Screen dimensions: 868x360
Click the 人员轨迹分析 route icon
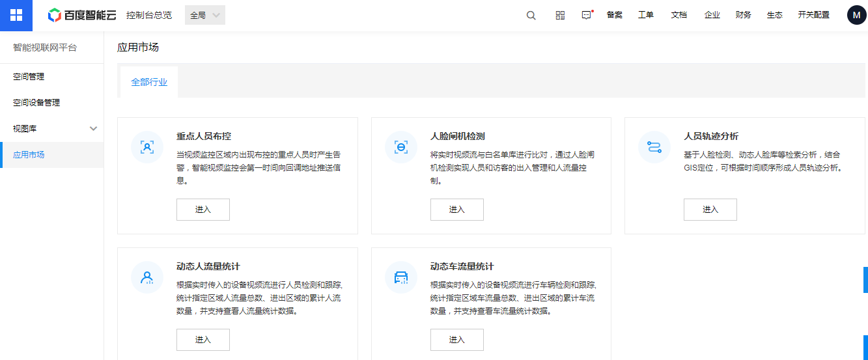click(654, 147)
